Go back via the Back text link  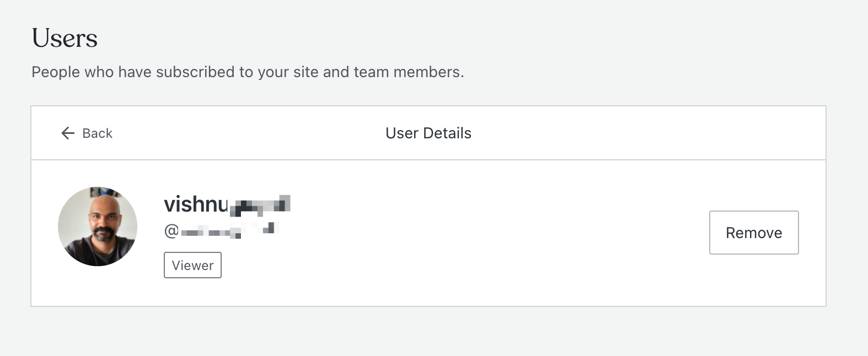point(97,133)
